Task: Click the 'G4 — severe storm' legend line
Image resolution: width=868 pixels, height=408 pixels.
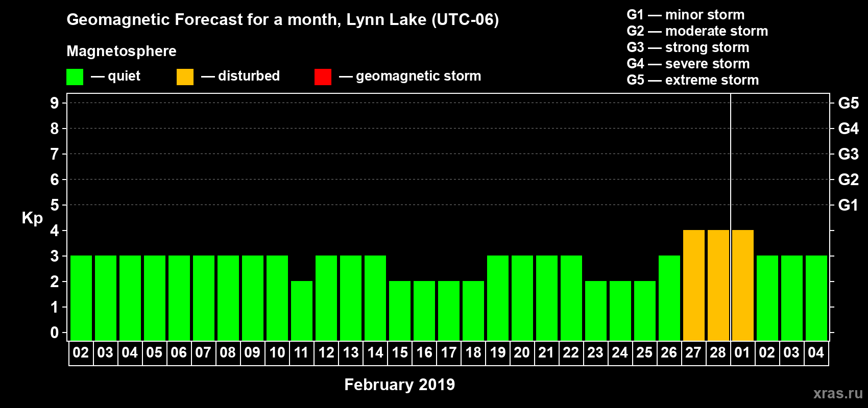Action: click(688, 64)
